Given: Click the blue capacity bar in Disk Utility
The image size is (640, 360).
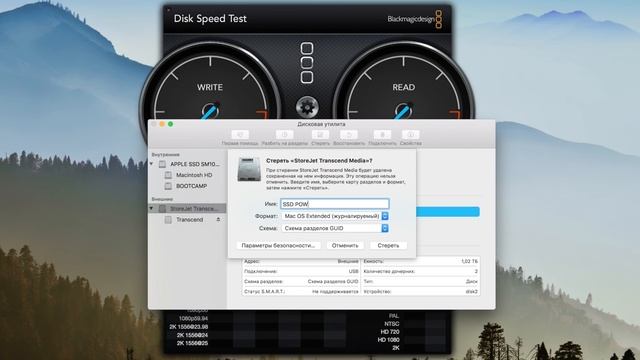Looking at the screenshot, I should [448, 211].
